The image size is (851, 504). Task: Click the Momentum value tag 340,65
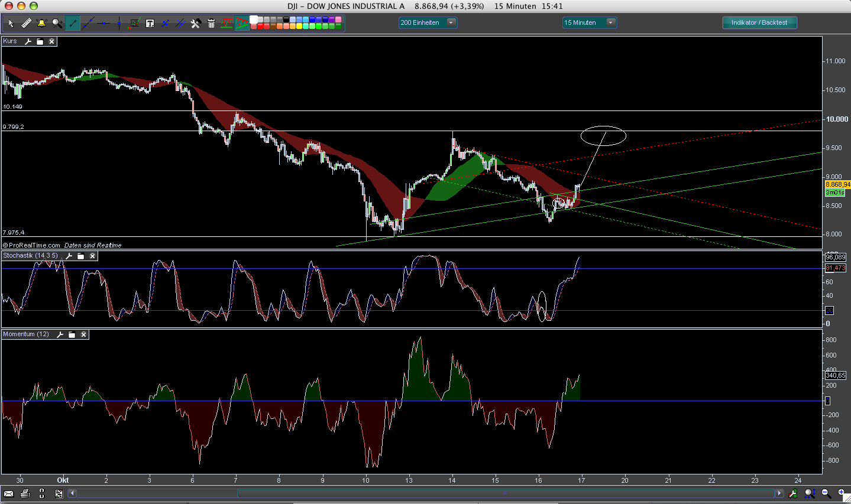pyautogui.click(x=836, y=376)
